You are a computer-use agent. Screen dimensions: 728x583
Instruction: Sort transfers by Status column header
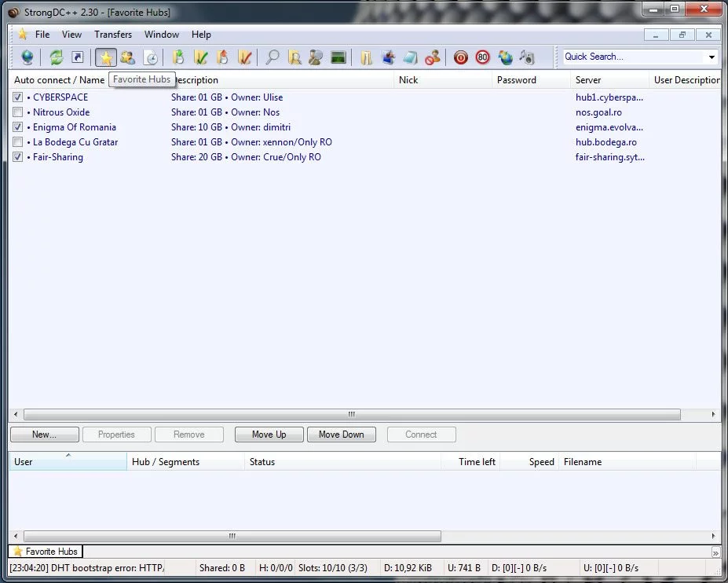(342, 462)
